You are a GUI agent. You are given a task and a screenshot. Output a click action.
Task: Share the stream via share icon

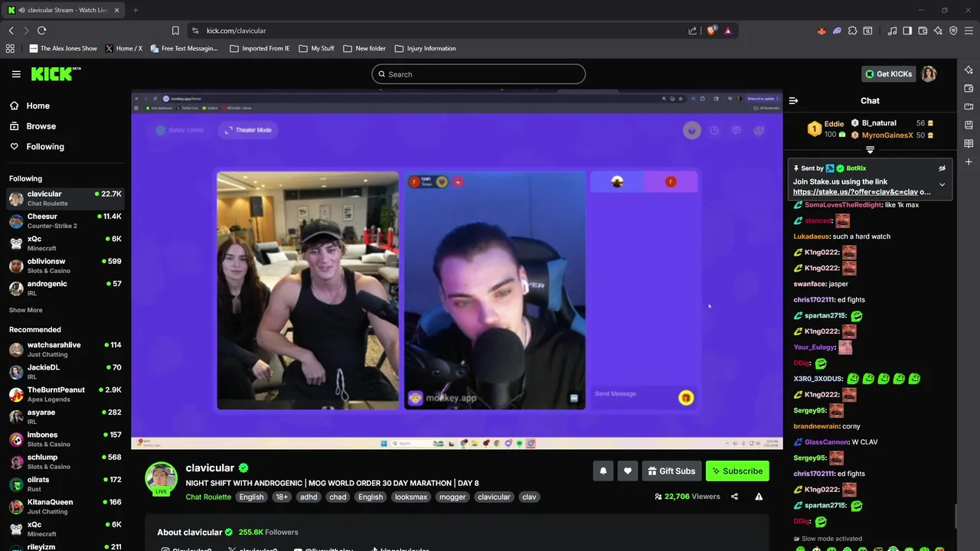(734, 497)
